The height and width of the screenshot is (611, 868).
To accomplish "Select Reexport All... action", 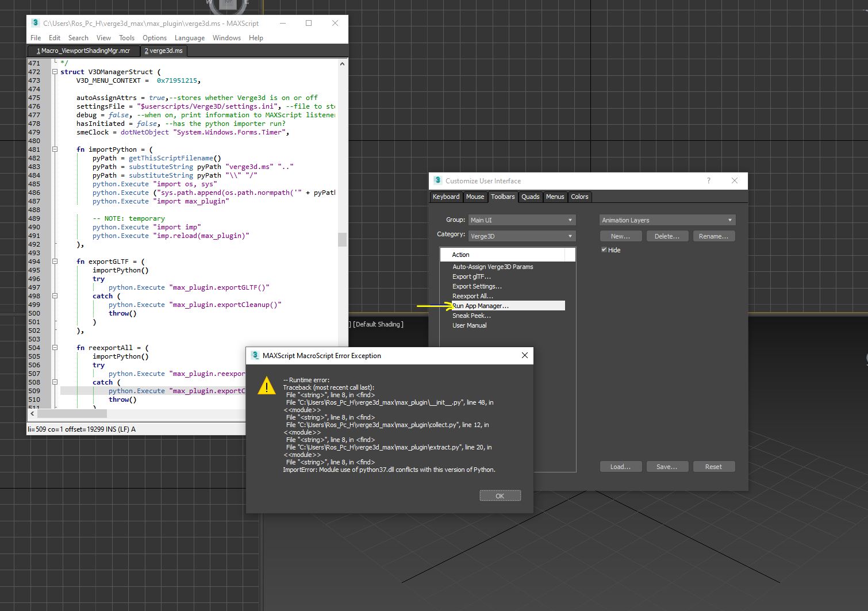I will [x=473, y=296].
